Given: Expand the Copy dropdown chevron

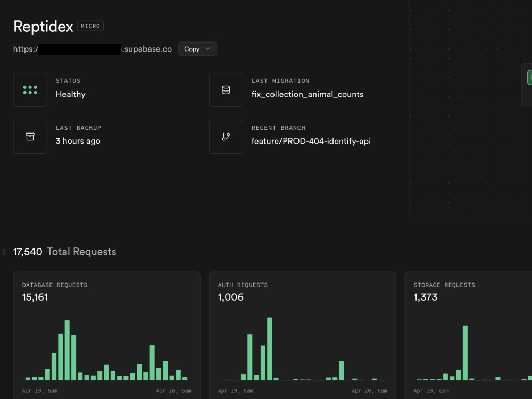Looking at the screenshot, I should click(x=207, y=49).
